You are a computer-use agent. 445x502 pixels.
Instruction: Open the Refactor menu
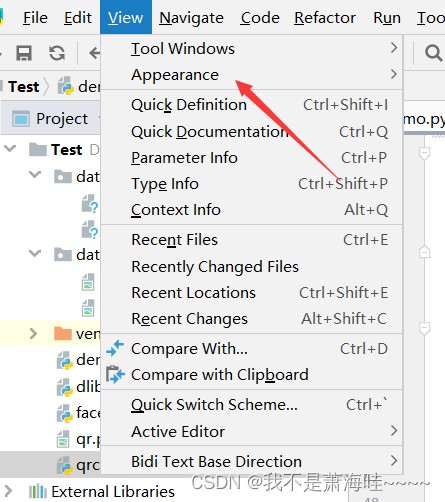[x=325, y=18]
